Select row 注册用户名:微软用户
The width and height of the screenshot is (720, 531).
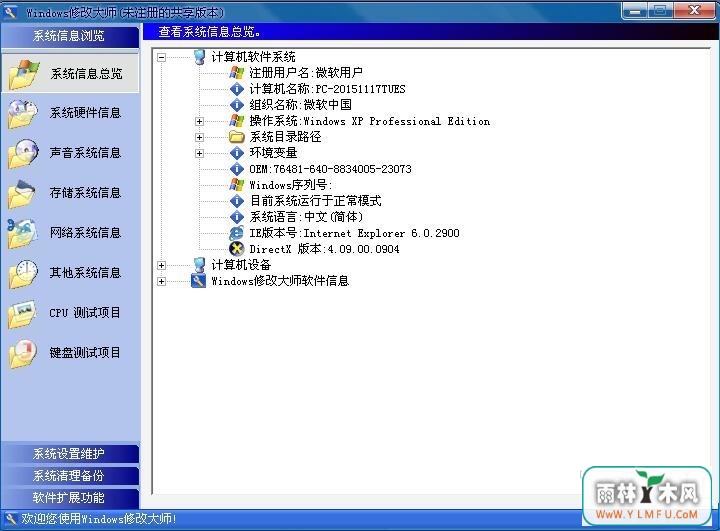tap(306, 73)
